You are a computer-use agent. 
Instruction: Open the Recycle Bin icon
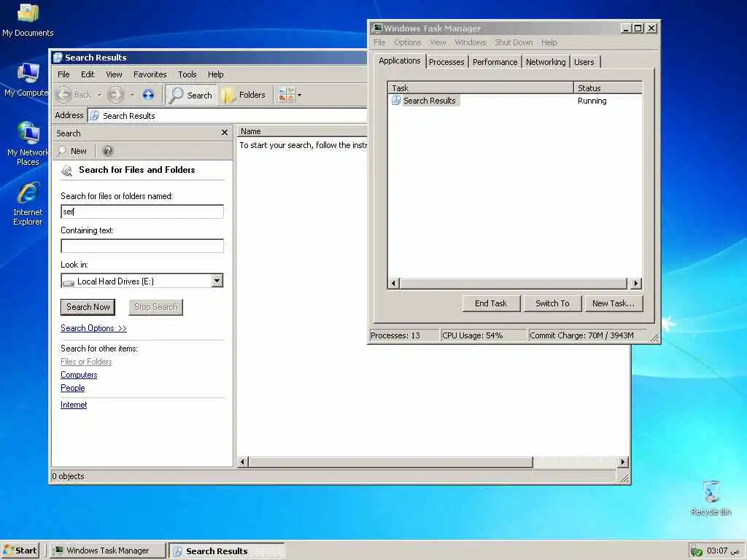[x=711, y=497]
